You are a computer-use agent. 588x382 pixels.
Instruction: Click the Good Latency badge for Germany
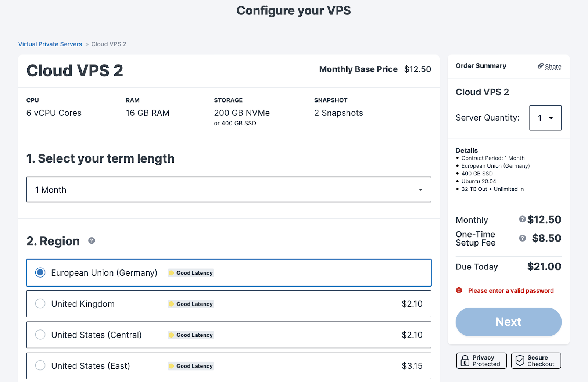[191, 273]
